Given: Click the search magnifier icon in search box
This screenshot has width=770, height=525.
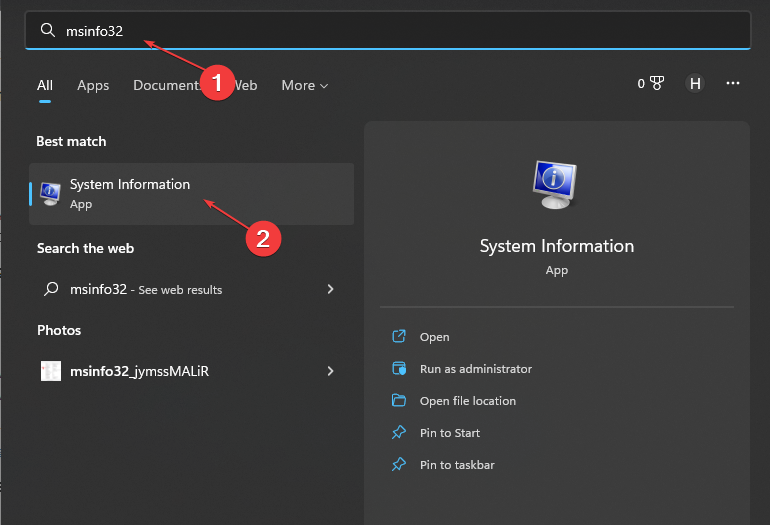Looking at the screenshot, I should (x=48, y=30).
